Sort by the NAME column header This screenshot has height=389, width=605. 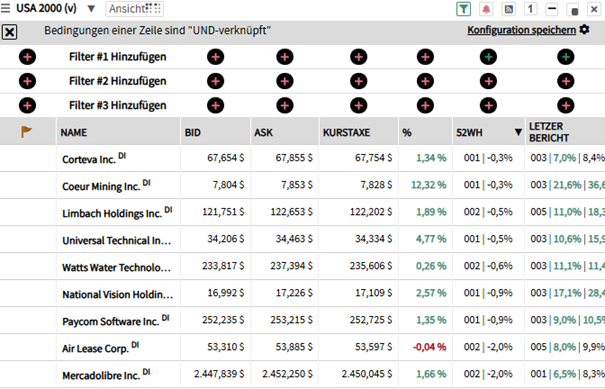tap(74, 132)
